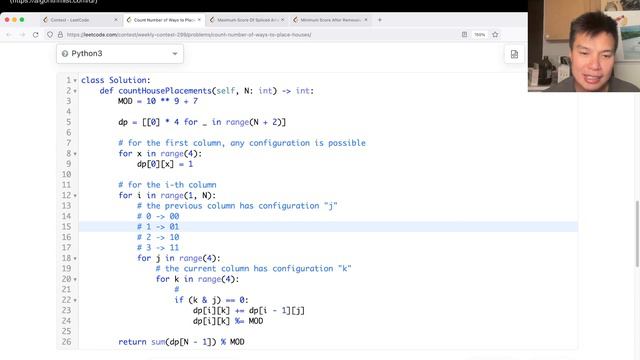Select the Count Number of Ways tab

click(163, 20)
